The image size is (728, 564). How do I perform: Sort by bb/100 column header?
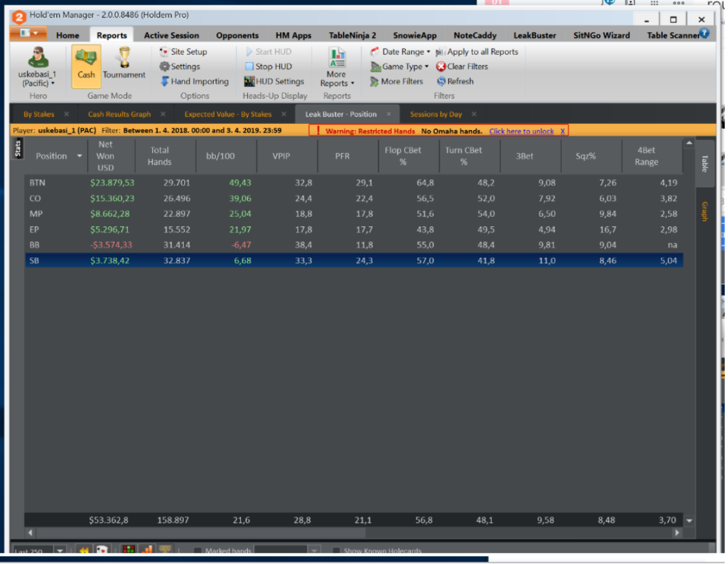221,156
